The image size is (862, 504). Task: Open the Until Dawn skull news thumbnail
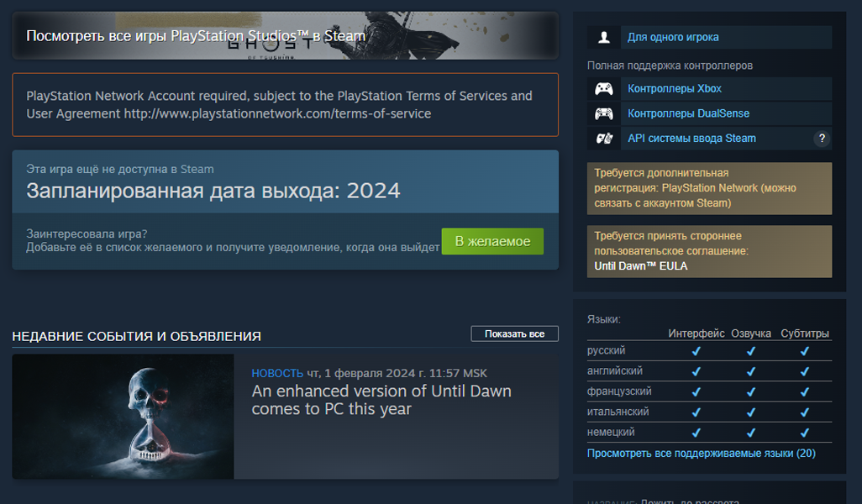(x=123, y=417)
